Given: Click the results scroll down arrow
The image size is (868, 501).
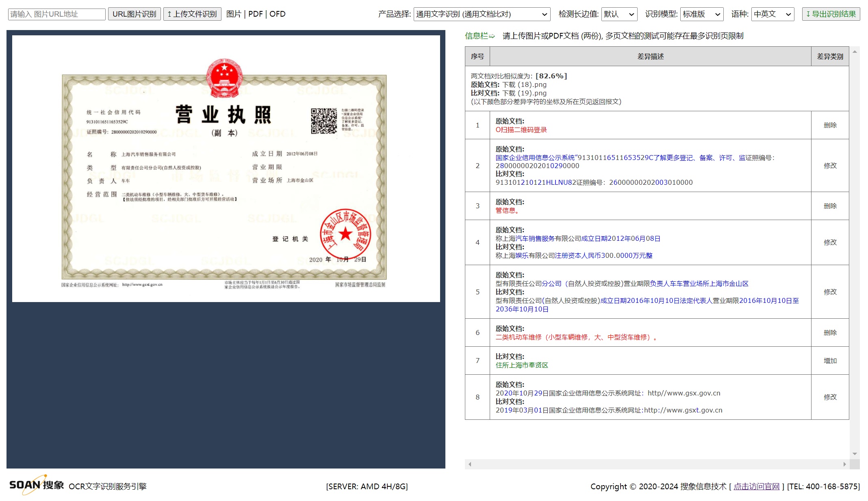Looking at the screenshot, I should pos(855,454).
